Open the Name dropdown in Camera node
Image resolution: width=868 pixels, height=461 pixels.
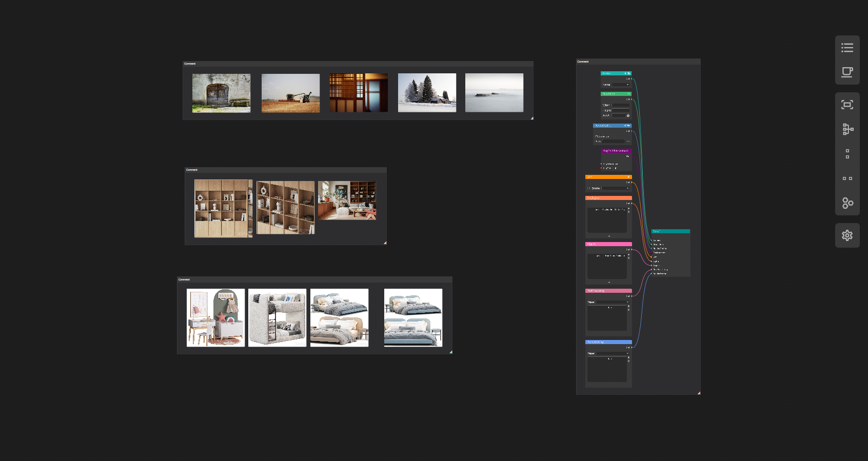tap(620, 85)
